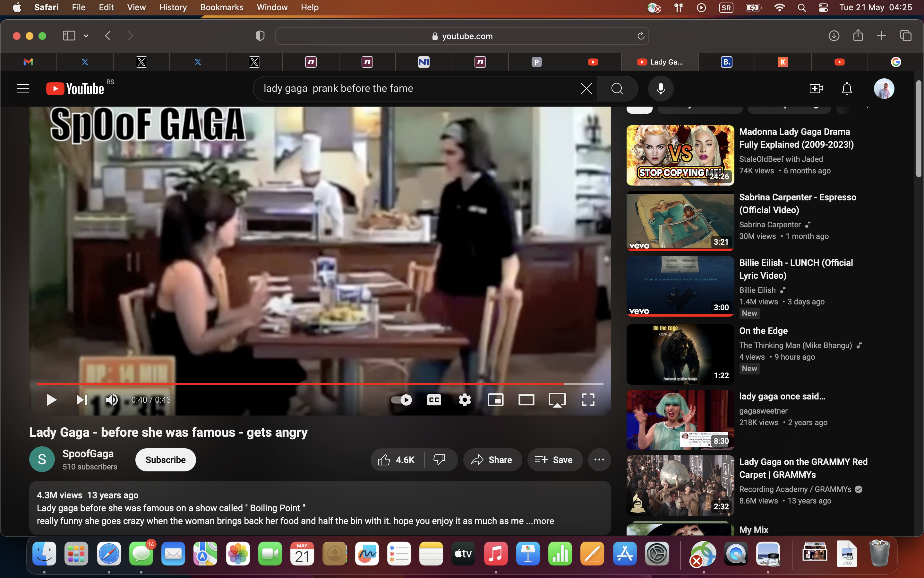The image size is (924, 578).
Task: Show Safari downloads
Action: tap(834, 36)
